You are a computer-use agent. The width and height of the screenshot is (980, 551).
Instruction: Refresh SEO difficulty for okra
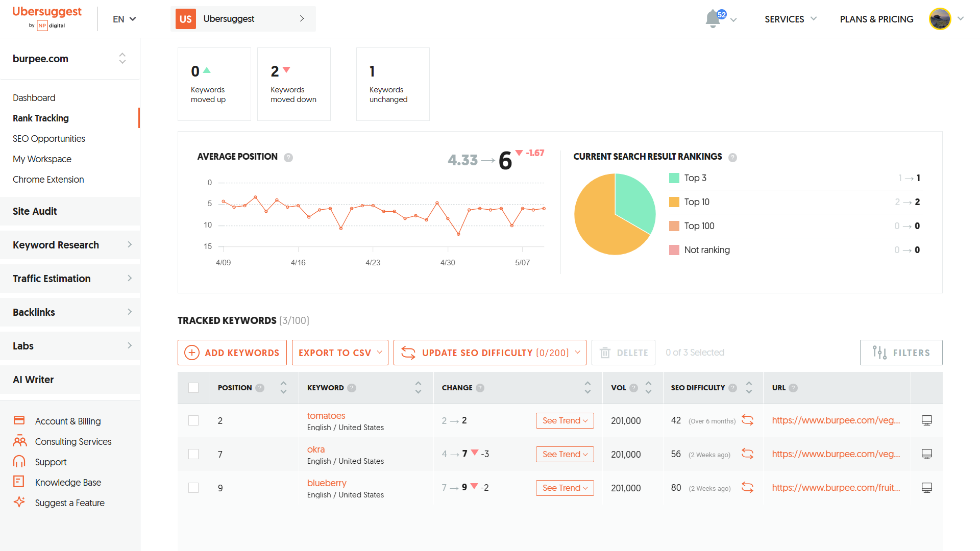[x=747, y=454]
